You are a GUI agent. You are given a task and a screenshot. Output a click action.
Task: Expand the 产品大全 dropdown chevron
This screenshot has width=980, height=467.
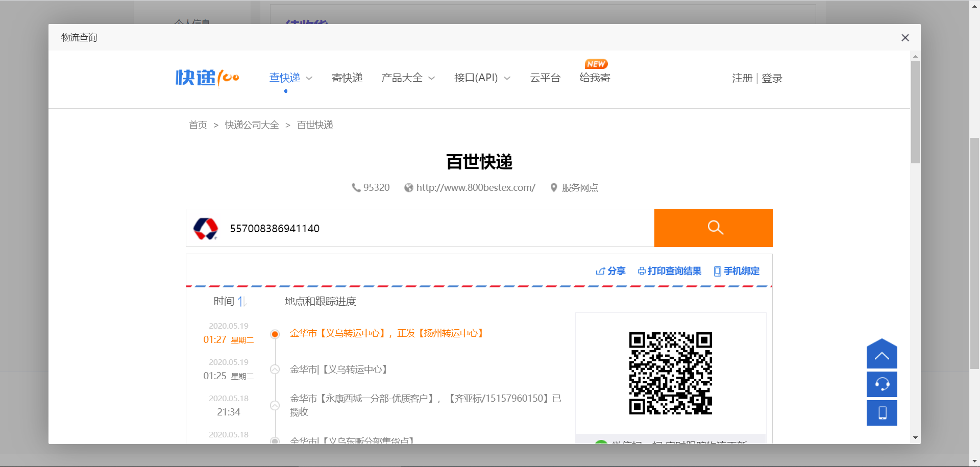click(x=432, y=78)
